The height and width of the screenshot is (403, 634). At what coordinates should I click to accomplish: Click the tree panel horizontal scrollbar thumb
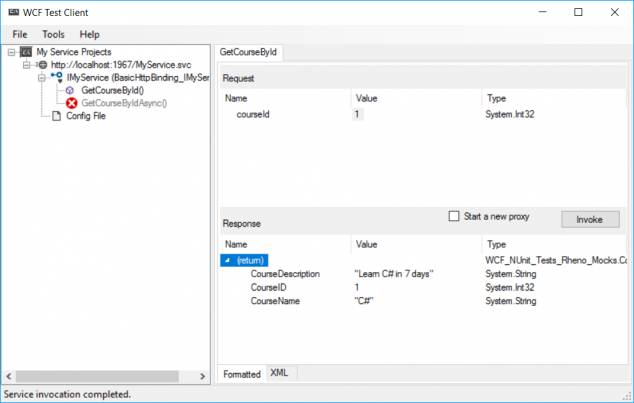97,376
